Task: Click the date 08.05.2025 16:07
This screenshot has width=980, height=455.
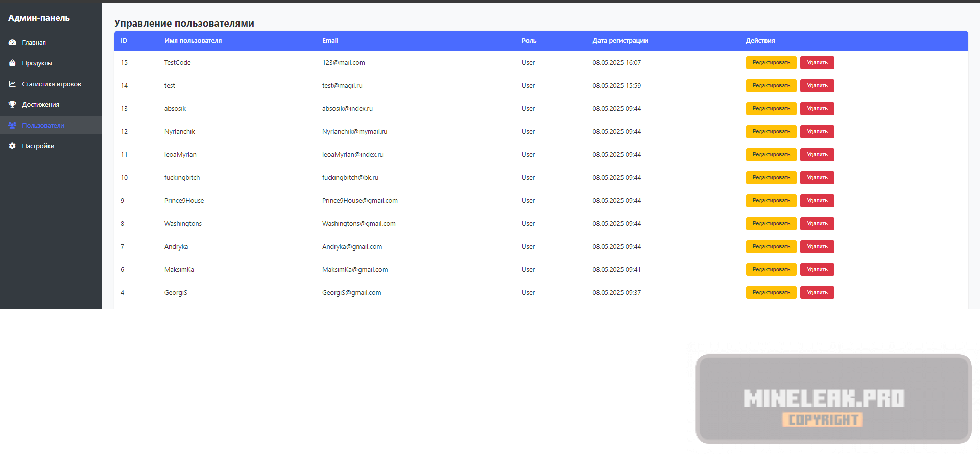Action: tap(617, 63)
